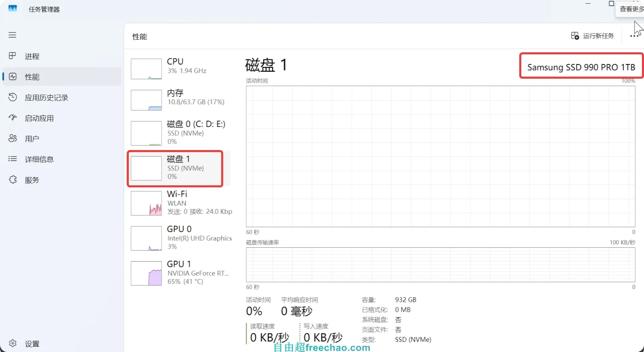
Task: Select 内存 memory graph thumbnail
Action: 146,100
